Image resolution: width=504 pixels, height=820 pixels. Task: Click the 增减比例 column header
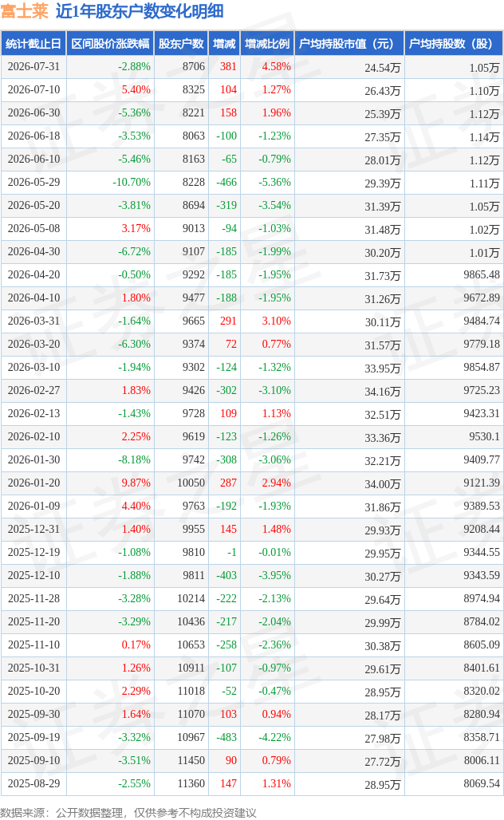tap(267, 43)
